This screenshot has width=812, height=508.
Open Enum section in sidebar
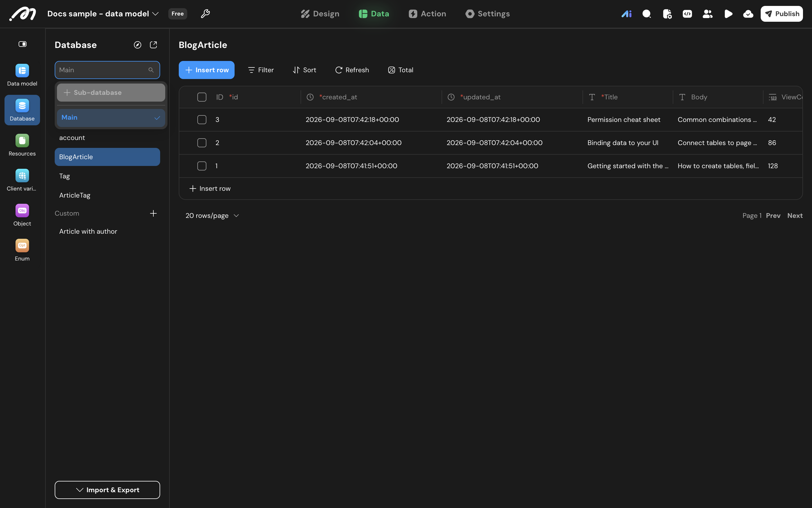(22, 250)
